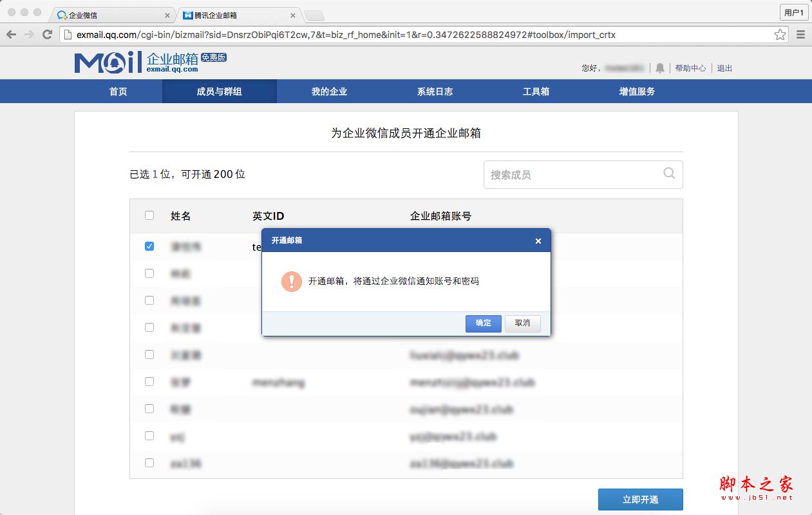Check the select-all checkbox in table header

pyautogui.click(x=149, y=216)
